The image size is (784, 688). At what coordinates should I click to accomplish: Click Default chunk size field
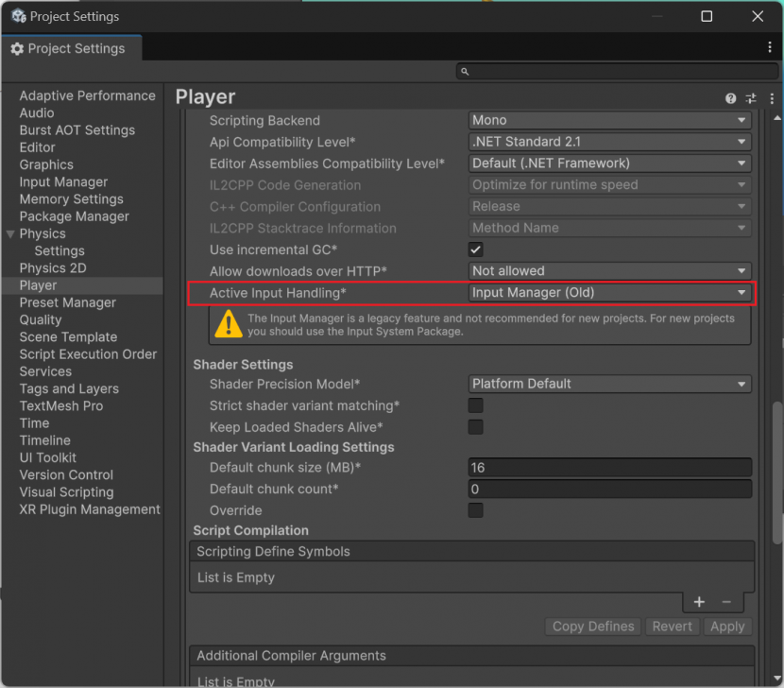pos(609,468)
